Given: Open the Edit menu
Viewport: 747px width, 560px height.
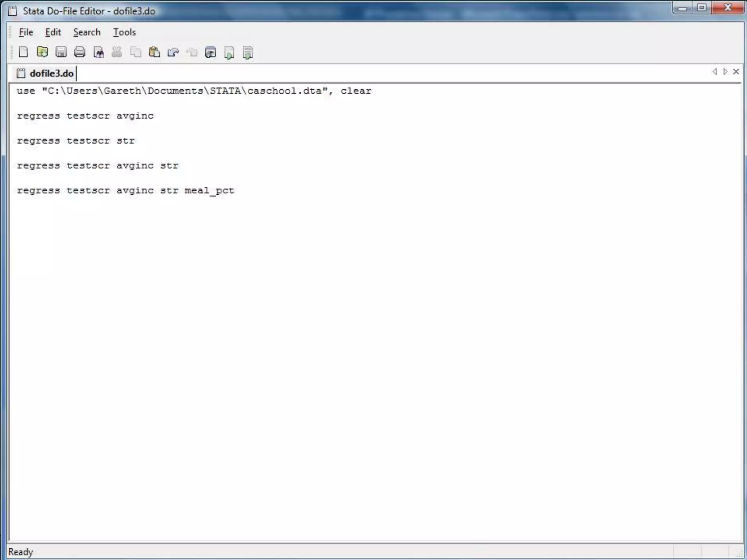Looking at the screenshot, I should click(53, 32).
